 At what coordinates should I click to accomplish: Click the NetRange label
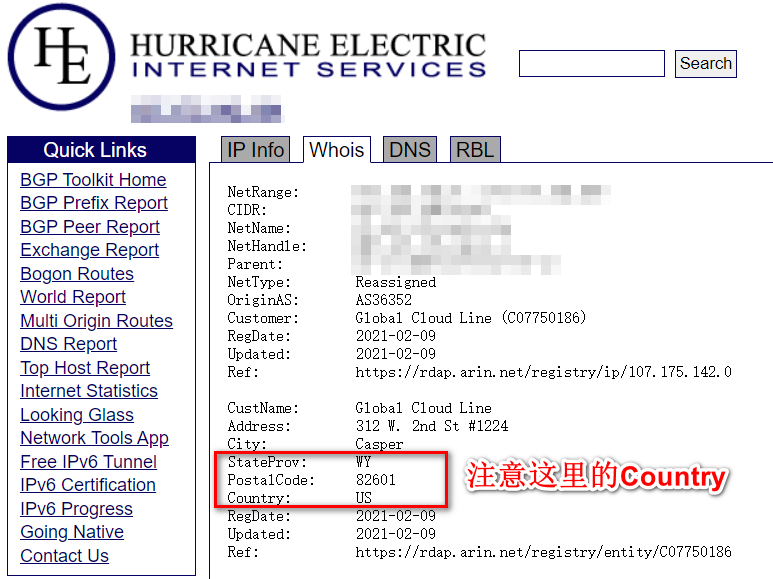pyautogui.click(x=263, y=192)
